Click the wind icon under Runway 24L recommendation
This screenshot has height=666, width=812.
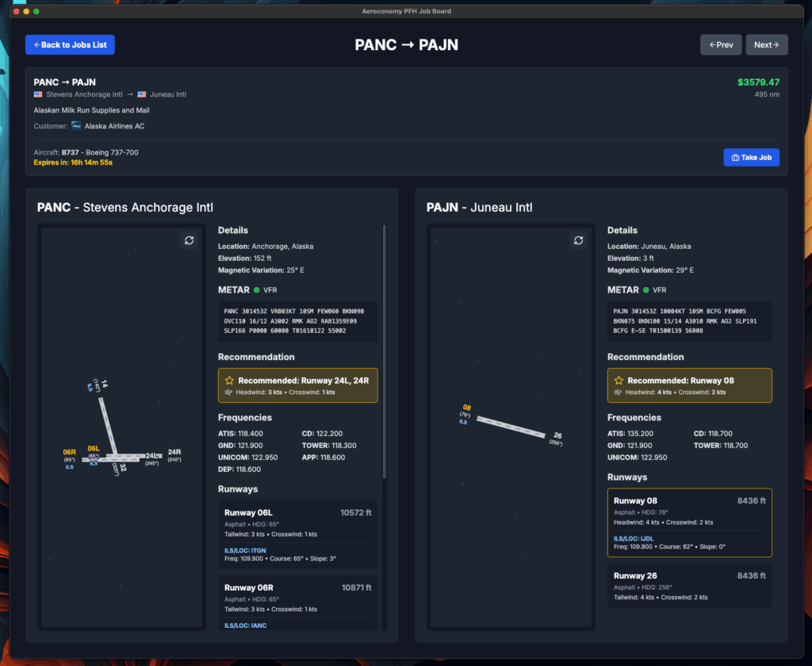(x=228, y=392)
